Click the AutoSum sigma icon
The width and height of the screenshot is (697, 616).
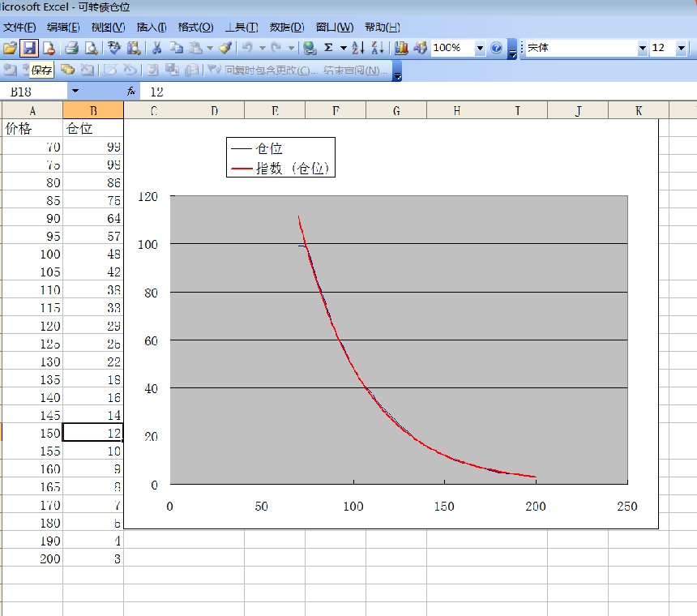click(328, 49)
